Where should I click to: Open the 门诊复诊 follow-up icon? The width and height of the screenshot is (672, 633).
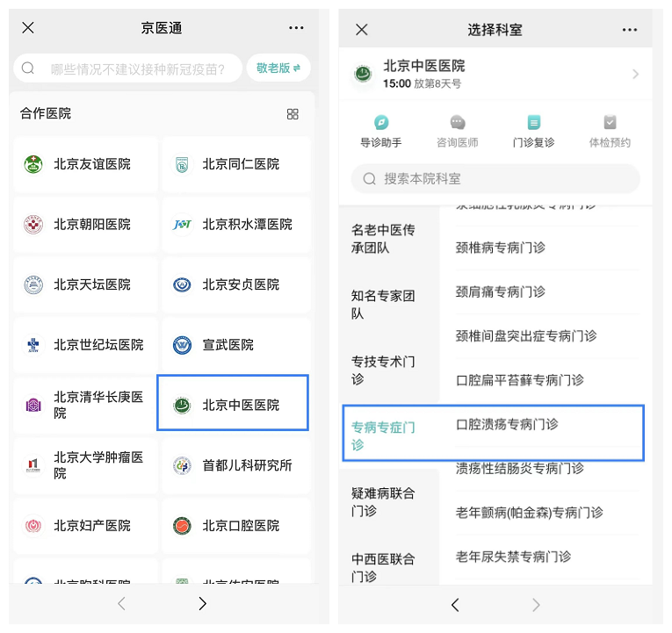[533, 123]
